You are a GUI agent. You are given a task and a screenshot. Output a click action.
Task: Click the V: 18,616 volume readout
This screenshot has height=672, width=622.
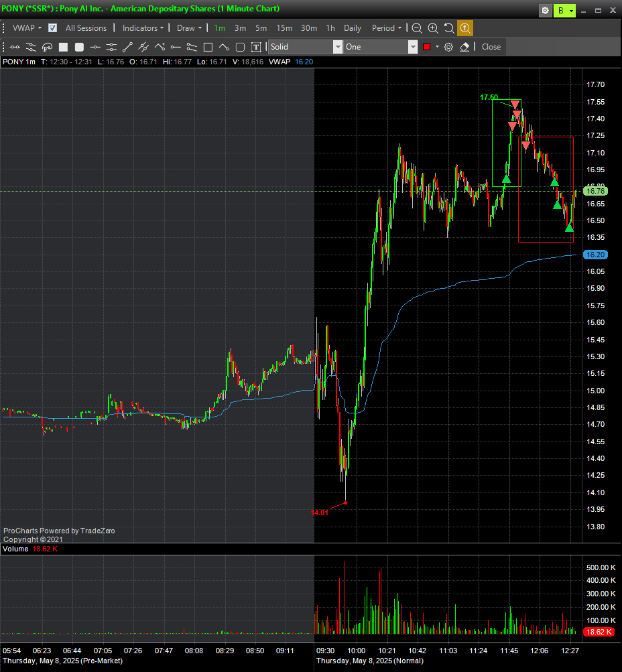(x=248, y=62)
